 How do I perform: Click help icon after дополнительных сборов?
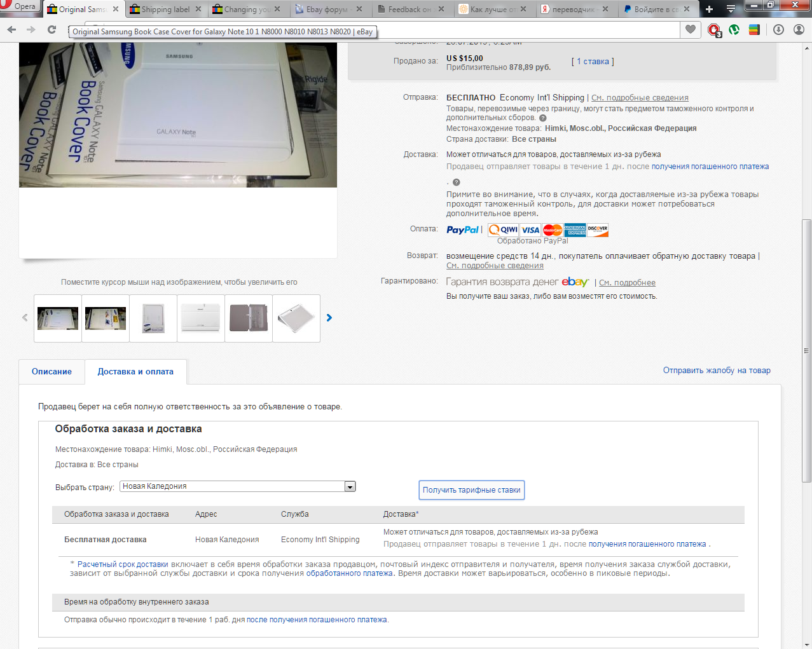(543, 118)
